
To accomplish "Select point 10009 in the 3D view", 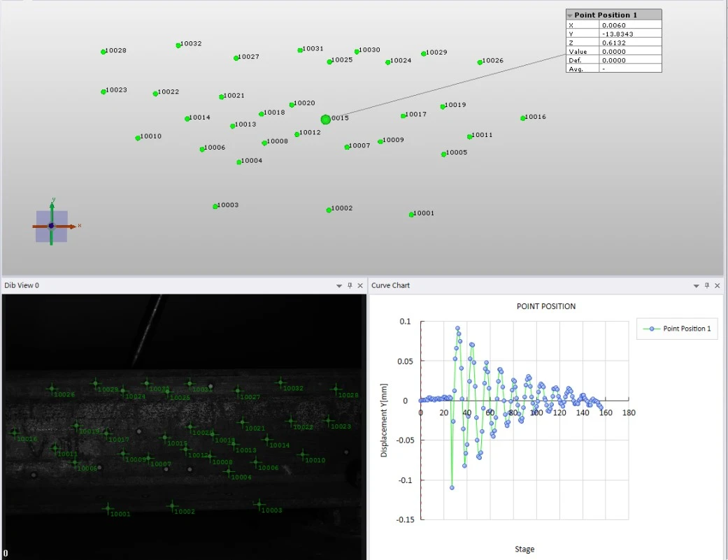I will [x=380, y=141].
